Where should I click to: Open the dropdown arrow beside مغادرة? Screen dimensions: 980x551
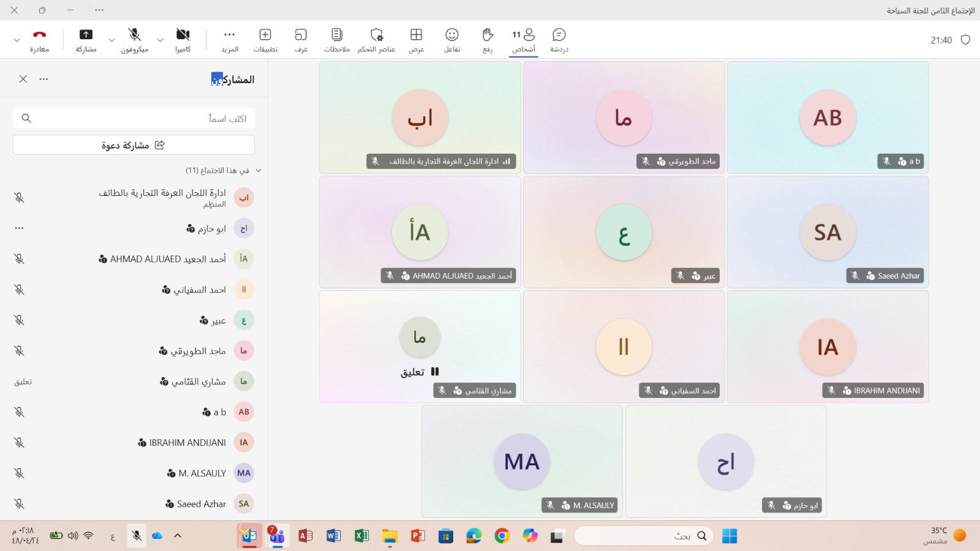pyautogui.click(x=17, y=40)
